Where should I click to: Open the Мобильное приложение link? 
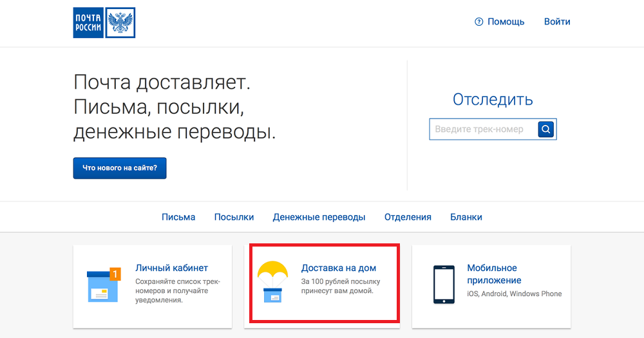pyautogui.click(x=493, y=274)
